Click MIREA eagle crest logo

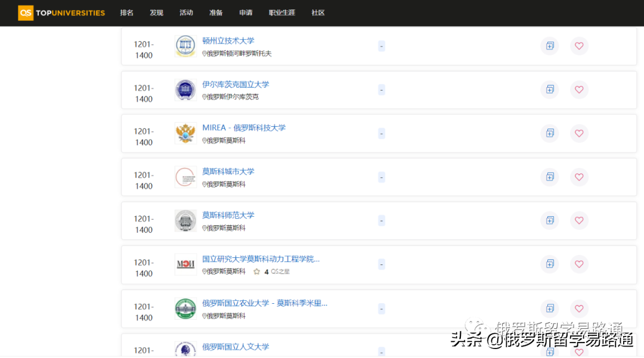tap(185, 133)
